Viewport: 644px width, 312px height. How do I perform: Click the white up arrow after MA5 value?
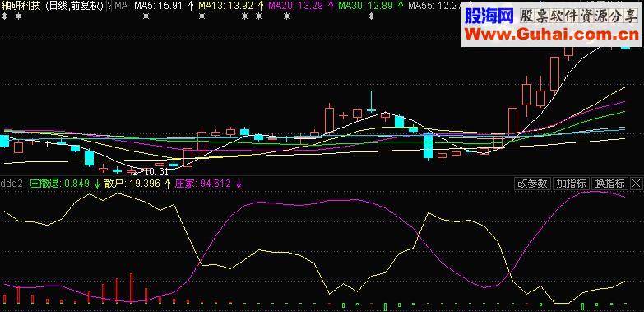click(x=191, y=6)
